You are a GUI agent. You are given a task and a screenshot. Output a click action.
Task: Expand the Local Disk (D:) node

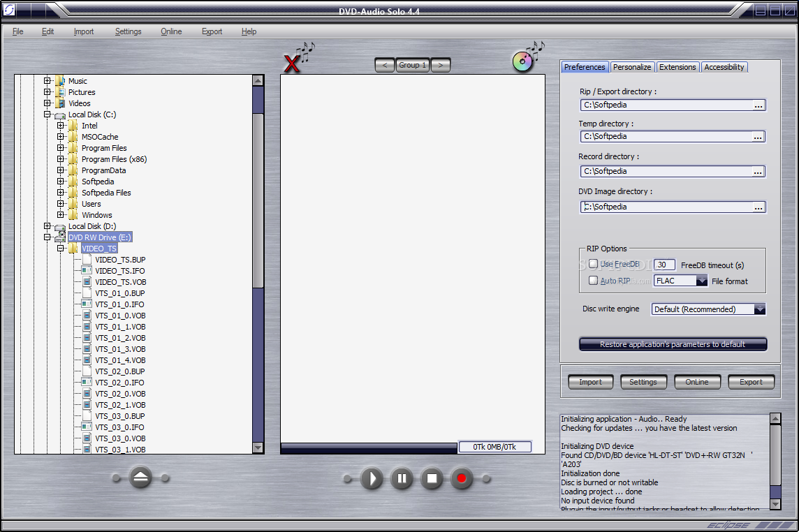pyautogui.click(x=47, y=226)
